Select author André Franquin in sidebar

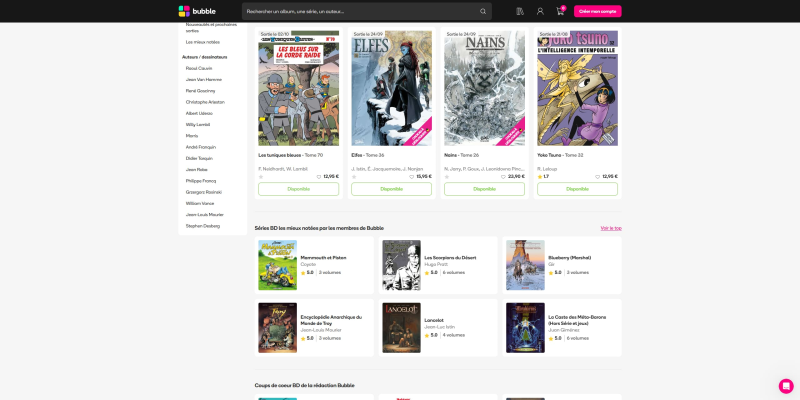(201, 147)
